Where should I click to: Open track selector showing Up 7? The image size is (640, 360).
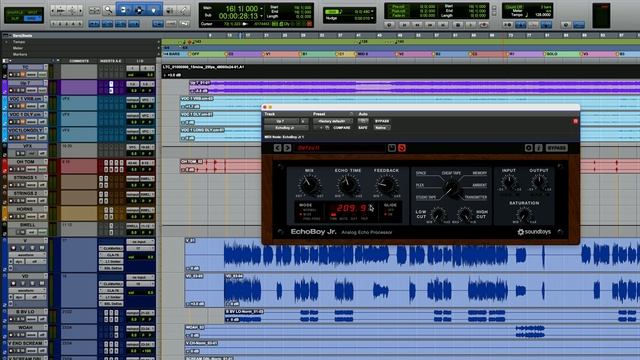pos(282,121)
